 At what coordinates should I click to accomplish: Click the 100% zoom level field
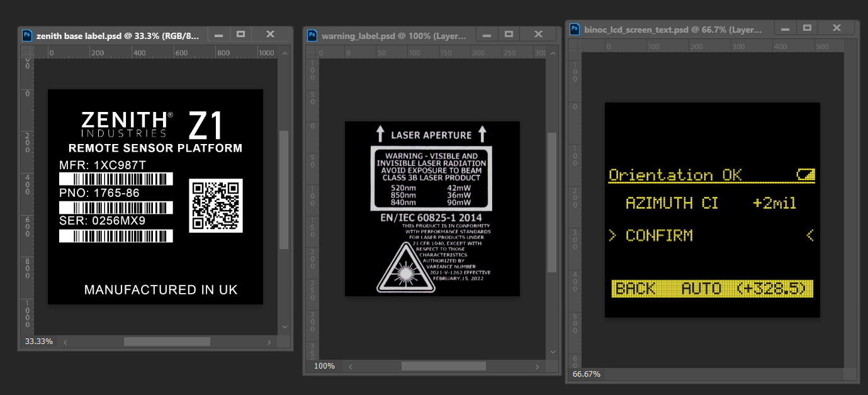(x=324, y=365)
